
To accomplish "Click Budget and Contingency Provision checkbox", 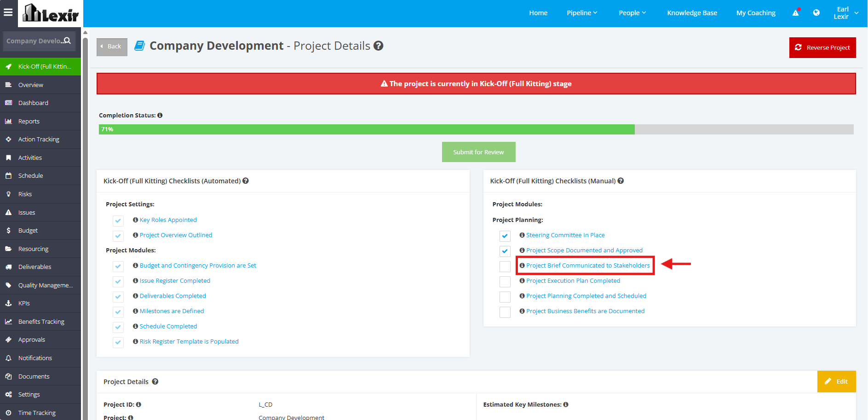I will (118, 266).
